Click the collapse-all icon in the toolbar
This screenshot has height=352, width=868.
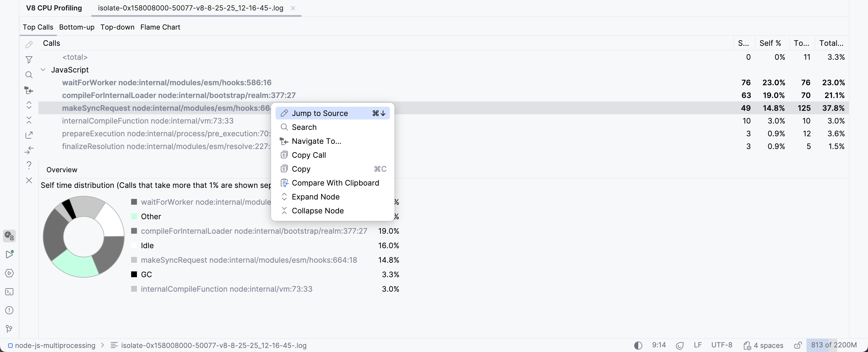point(29,120)
